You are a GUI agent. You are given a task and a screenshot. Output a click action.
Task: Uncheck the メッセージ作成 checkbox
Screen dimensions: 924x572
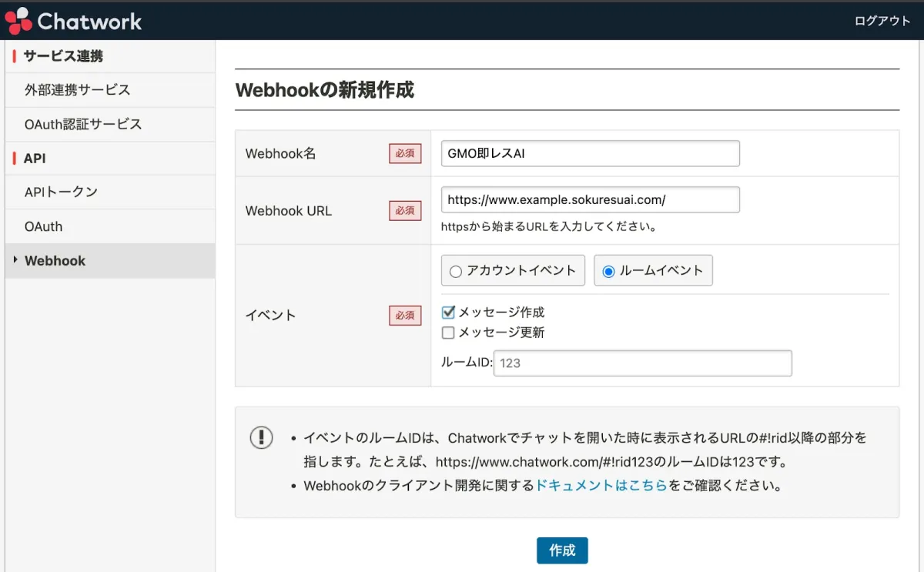pos(448,313)
